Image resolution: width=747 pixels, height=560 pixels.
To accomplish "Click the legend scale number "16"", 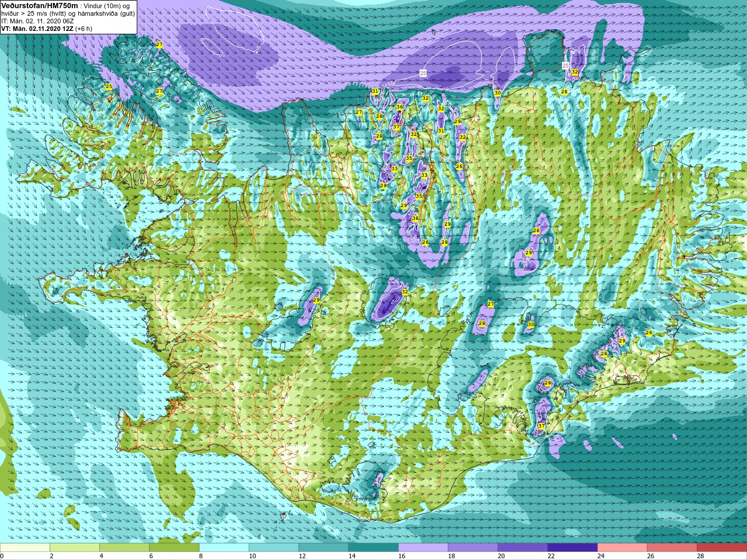I will (402, 556).
